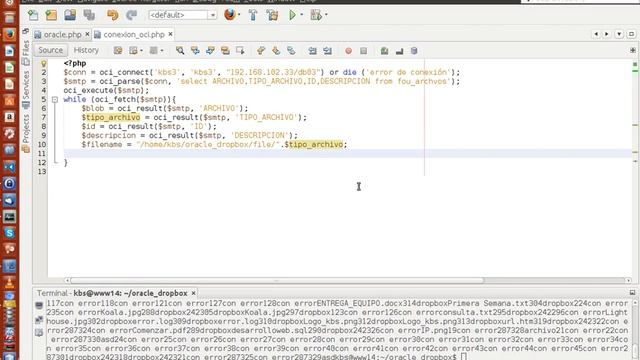
Task: Maximize the editor window button
Action: 631,34
